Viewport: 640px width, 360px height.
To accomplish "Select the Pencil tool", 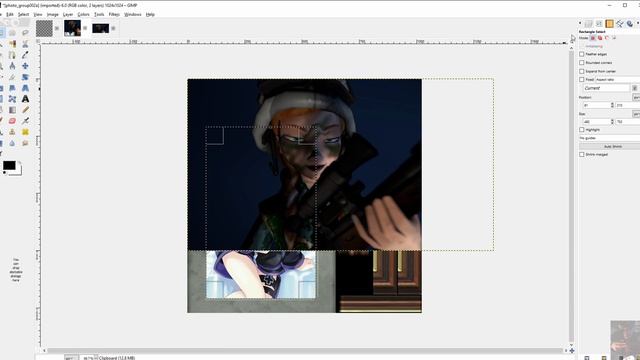I will [x=25, y=110].
